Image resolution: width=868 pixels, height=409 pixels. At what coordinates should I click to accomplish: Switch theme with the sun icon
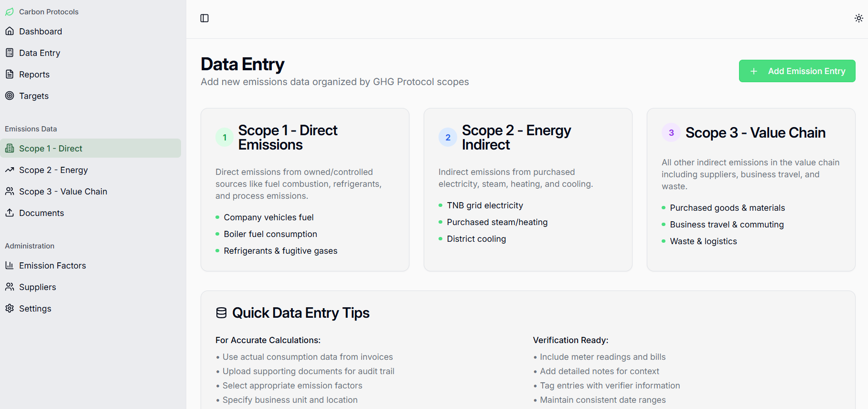858,18
